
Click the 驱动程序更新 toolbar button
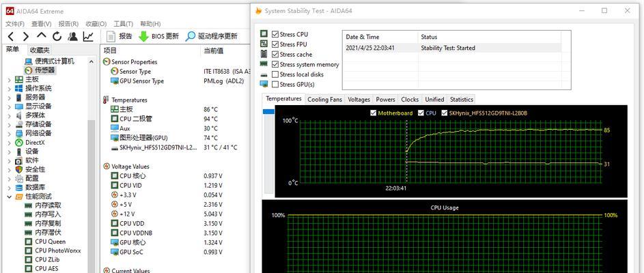pyautogui.click(x=212, y=36)
